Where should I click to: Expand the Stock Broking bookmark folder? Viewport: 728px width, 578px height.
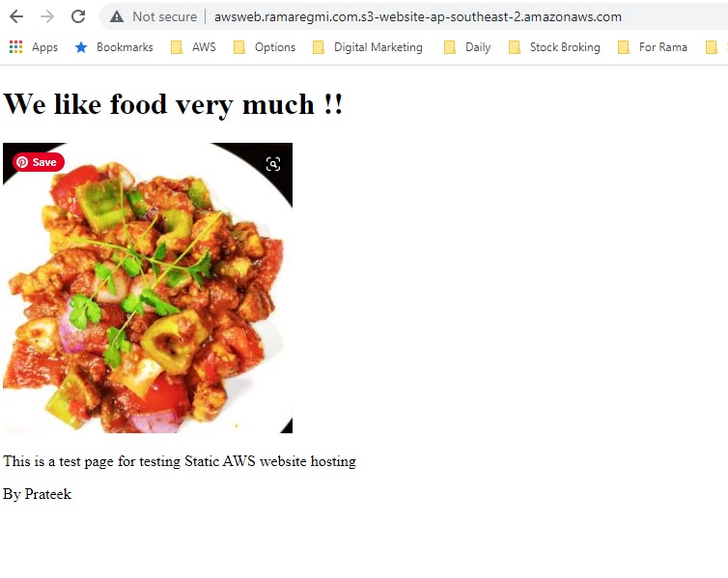pos(554,47)
